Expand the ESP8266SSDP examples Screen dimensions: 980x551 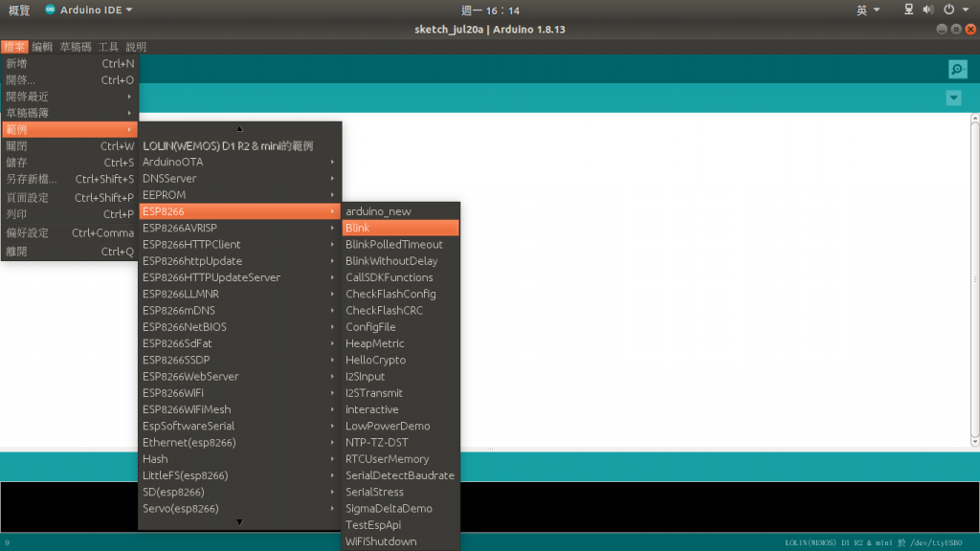[239, 360]
